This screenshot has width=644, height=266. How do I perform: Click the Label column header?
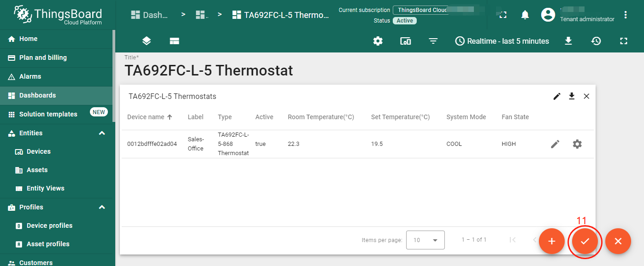click(195, 117)
